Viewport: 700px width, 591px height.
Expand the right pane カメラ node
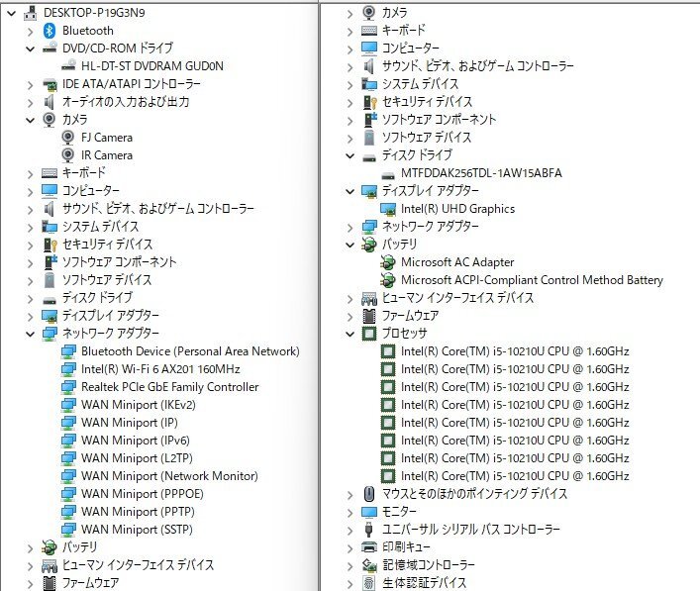[350, 14]
